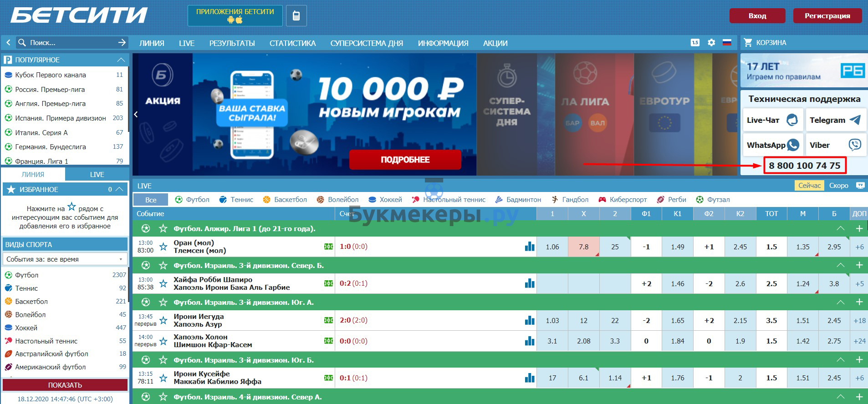
Task: Click the Регистрация button
Action: [x=827, y=16]
